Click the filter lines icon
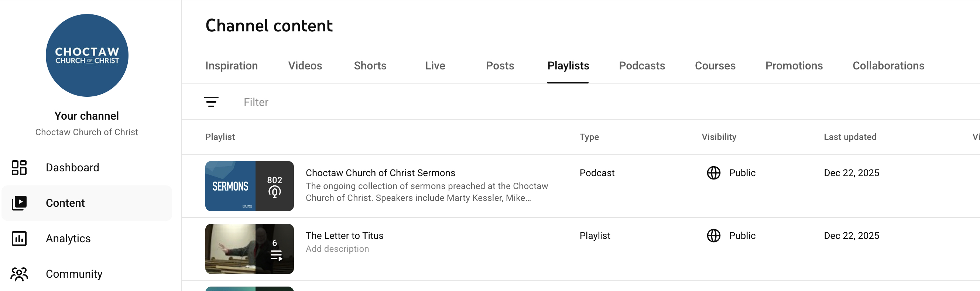 (211, 102)
